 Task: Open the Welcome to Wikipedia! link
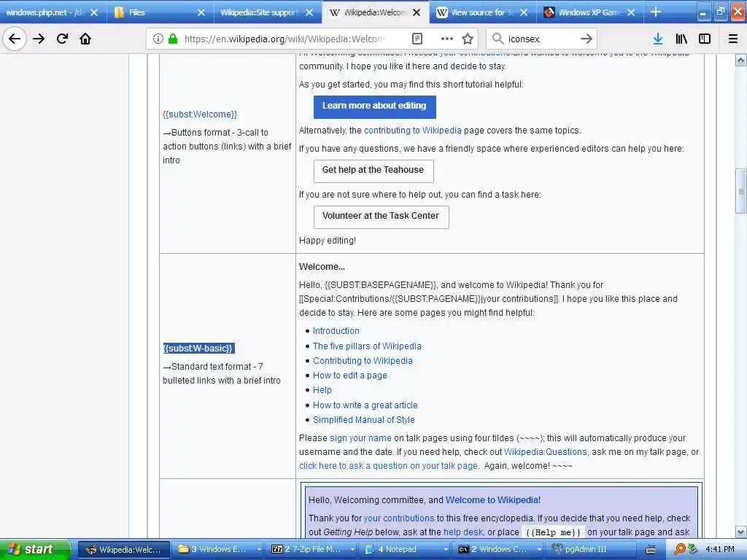point(493,500)
